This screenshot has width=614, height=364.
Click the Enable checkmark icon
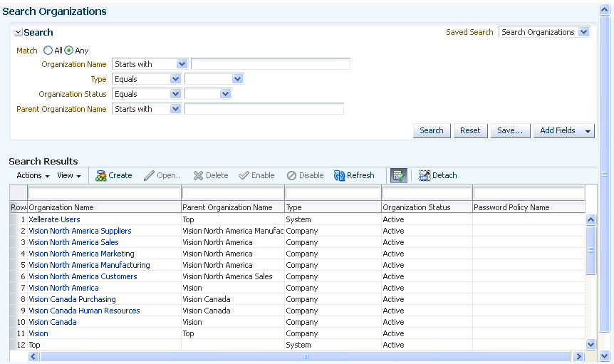[244, 175]
